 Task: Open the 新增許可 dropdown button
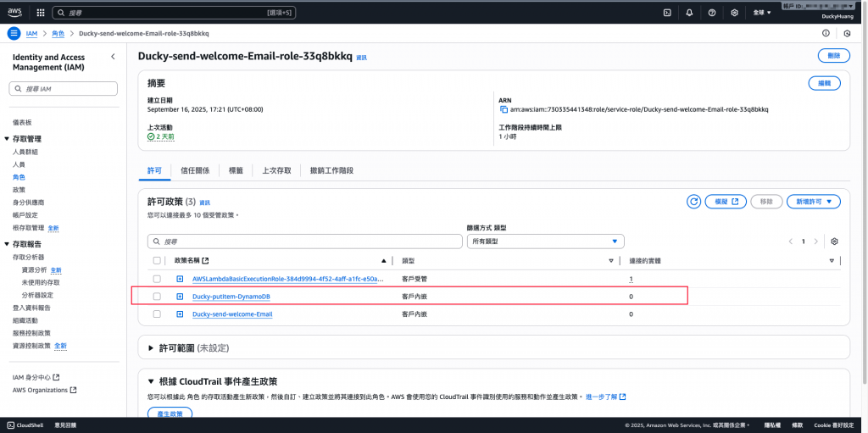point(814,202)
